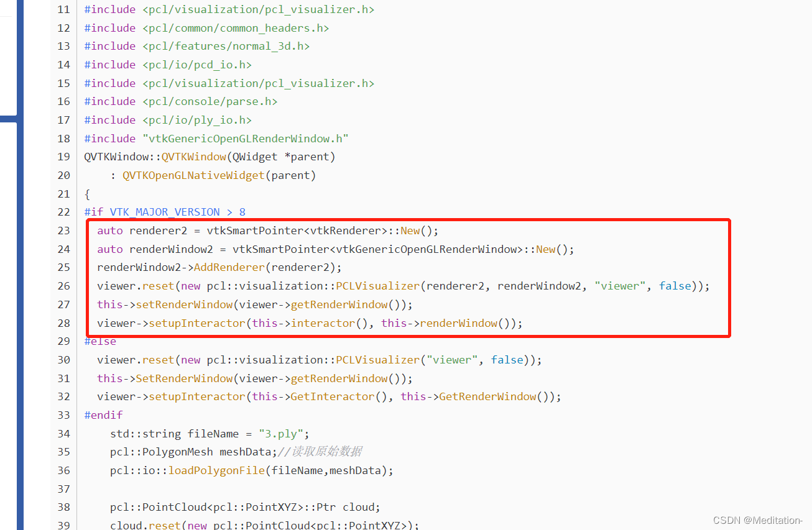Click the include line for console/parse.h
The height and width of the screenshot is (530, 812).
click(x=180, y=101)
